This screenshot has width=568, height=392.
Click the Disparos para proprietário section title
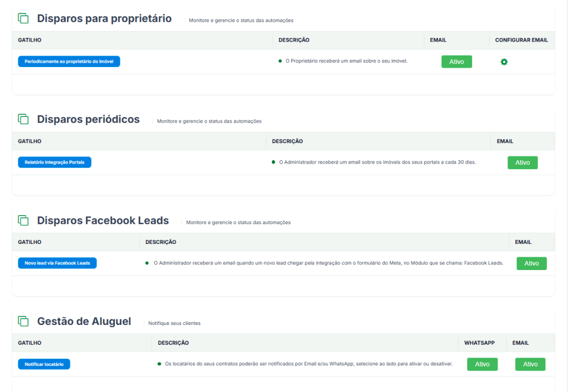[x=104, y=18]
